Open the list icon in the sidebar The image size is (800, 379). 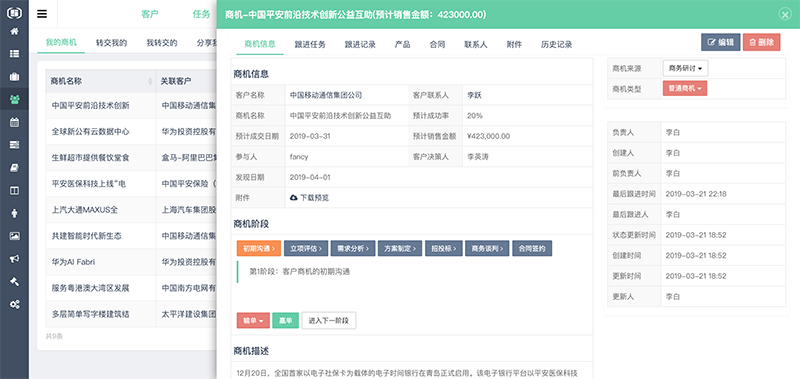pyautogui.click(x=14, y=54)
